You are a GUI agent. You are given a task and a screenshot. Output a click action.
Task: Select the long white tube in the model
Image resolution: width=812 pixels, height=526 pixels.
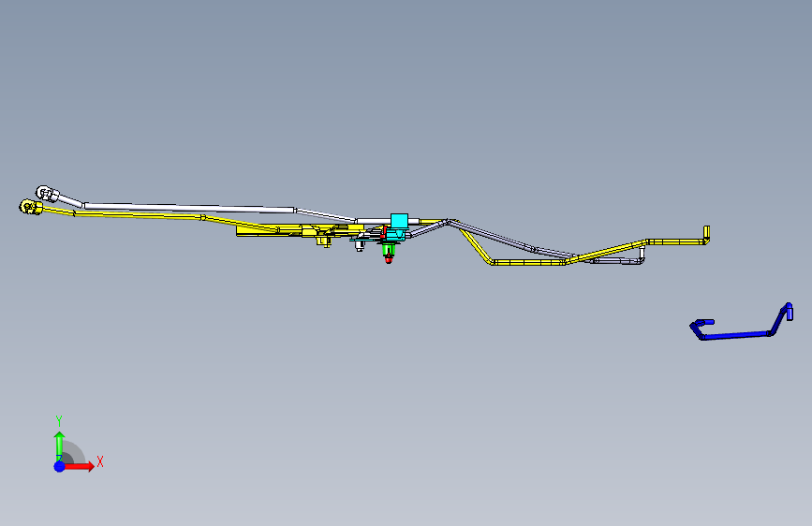[189, 208]
